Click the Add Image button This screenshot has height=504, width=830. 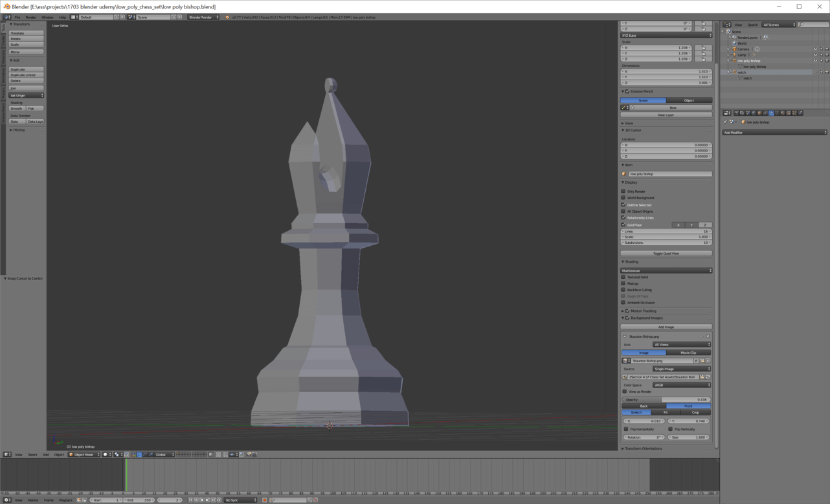click(x=666, y=327)
